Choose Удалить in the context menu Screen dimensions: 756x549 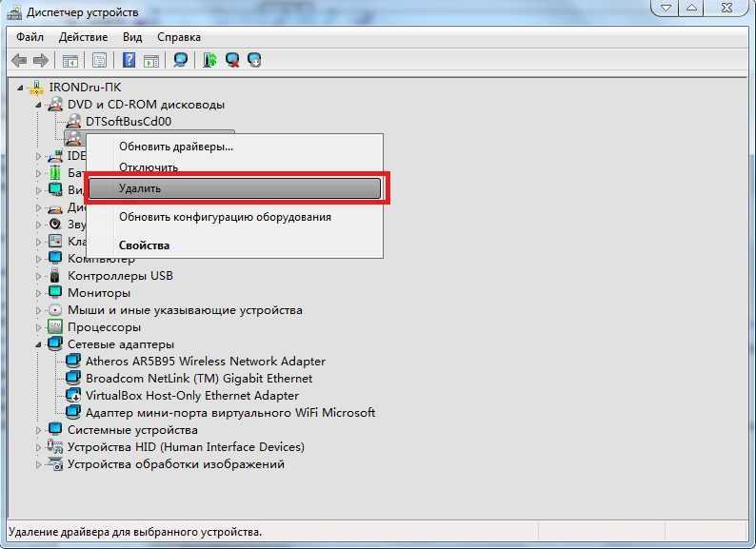[x=235, y=188]
